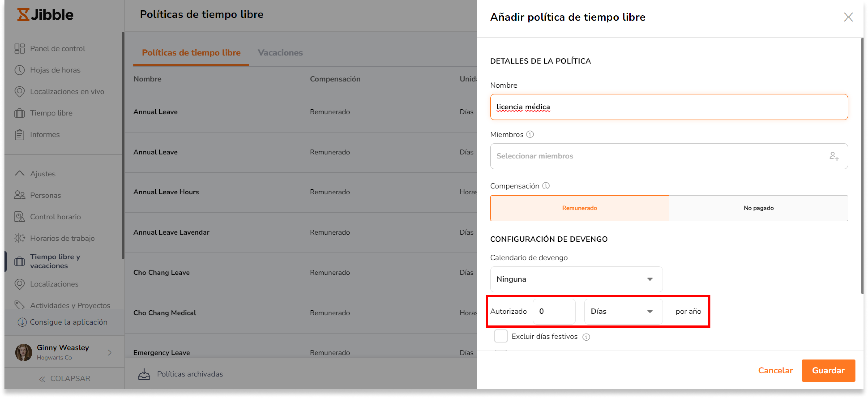
Task: Close the Añadir política panel
Action: coord(848,17)
